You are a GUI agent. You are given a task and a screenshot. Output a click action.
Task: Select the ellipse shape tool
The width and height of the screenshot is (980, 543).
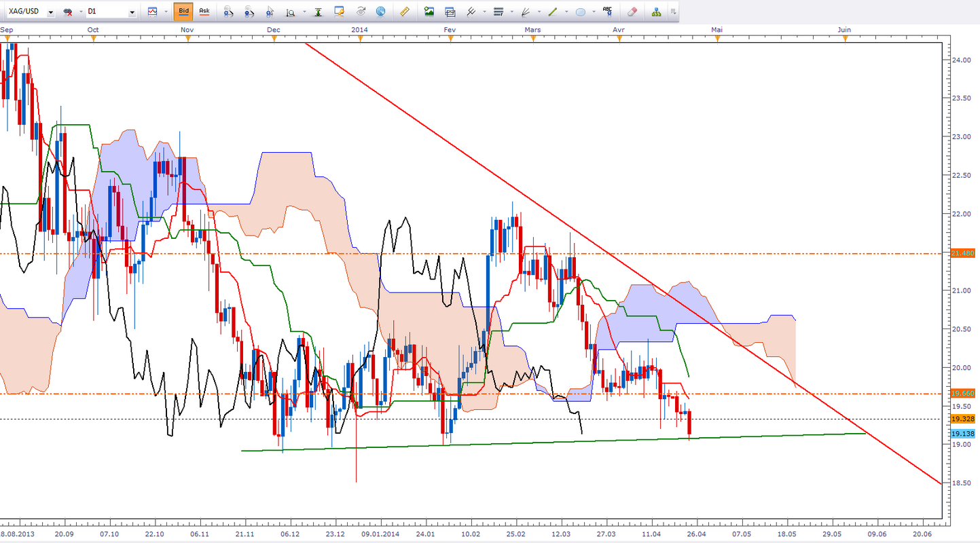coord(581,12)
